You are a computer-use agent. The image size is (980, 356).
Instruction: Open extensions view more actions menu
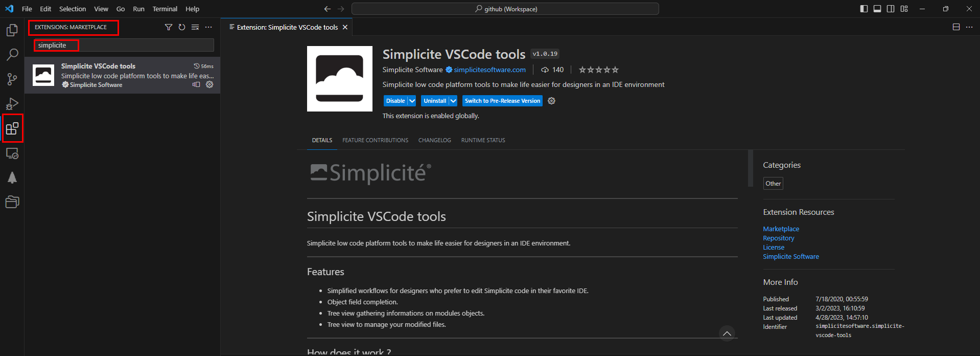[208, 27]
